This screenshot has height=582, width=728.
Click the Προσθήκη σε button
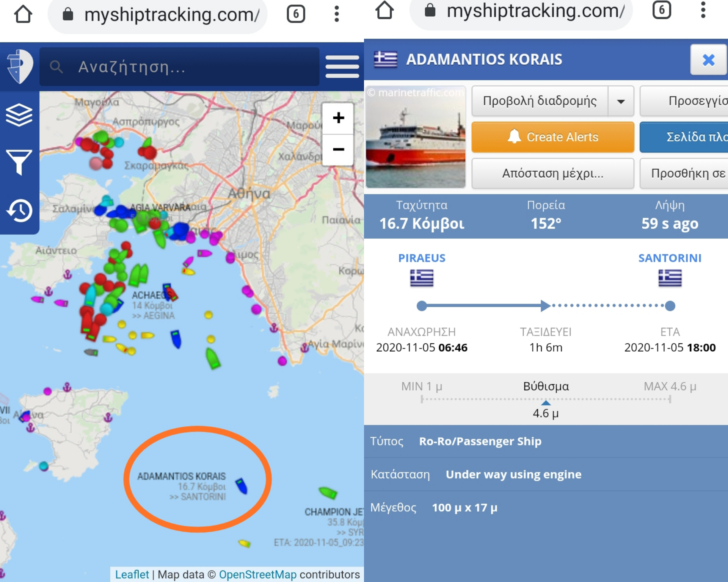[x=684, y=173]
